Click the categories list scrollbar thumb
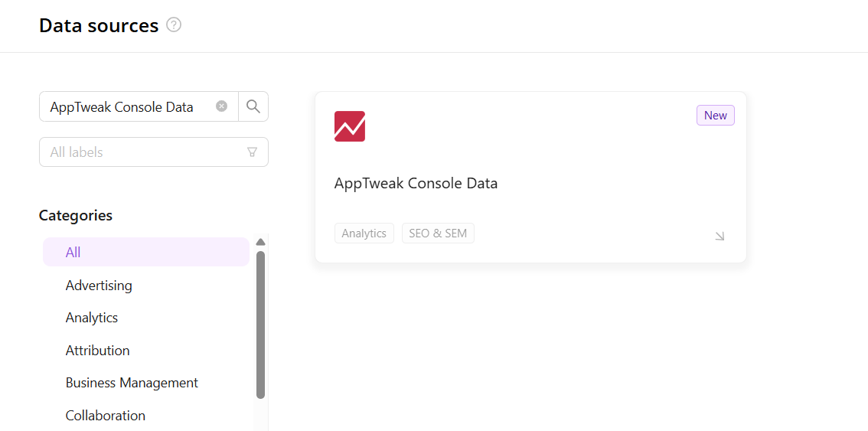 tap(260, 325)
